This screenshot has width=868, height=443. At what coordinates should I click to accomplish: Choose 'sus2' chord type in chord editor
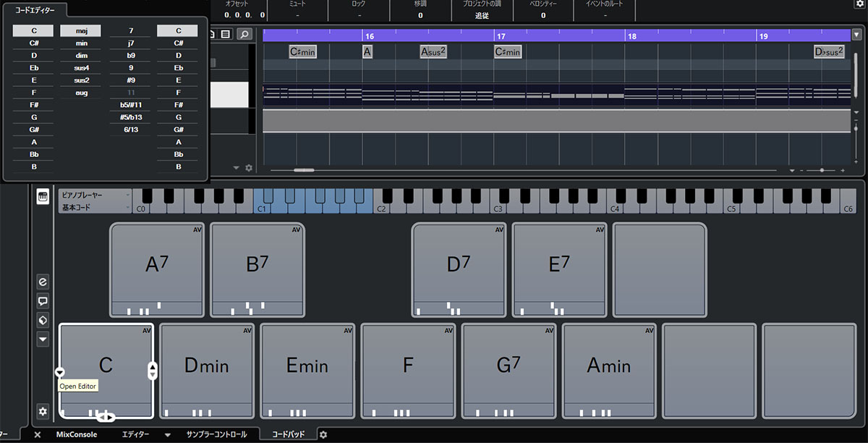(x=82, y=80)
